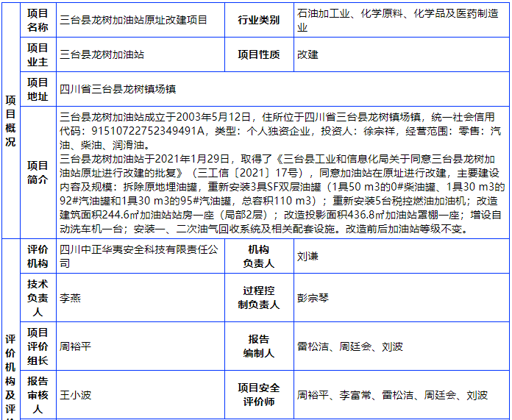Viewport: 512px width, 420px height.
Task: Click project name 三台县龙树加油站原址改建项目
Action: pyautogui.click(x=133, y=21)
